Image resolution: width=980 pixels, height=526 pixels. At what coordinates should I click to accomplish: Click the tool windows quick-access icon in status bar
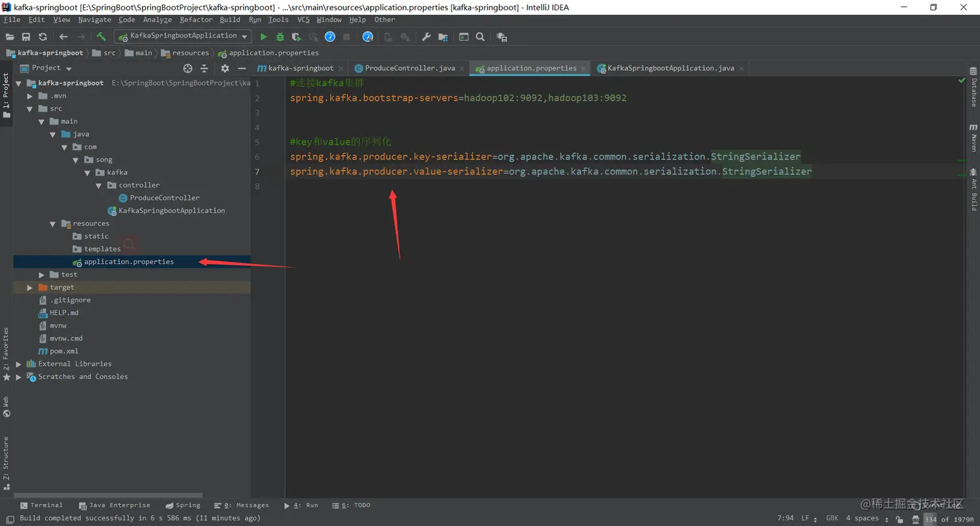point(10,519)
